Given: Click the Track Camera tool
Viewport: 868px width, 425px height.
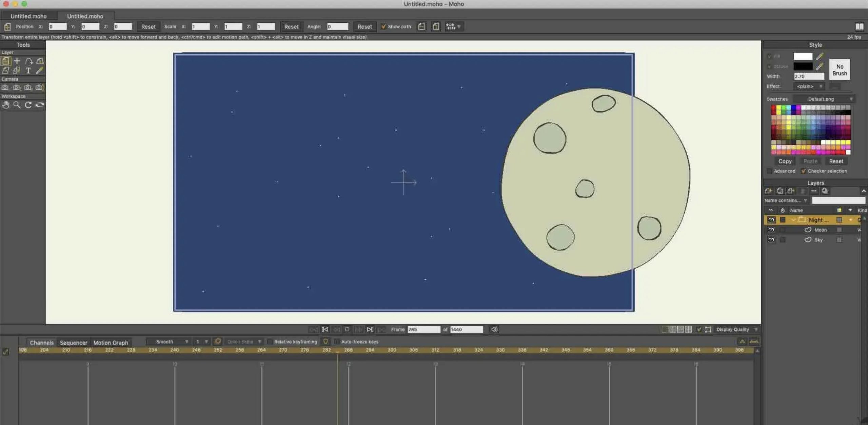Looking at the screenshot, I should point(5,88).
